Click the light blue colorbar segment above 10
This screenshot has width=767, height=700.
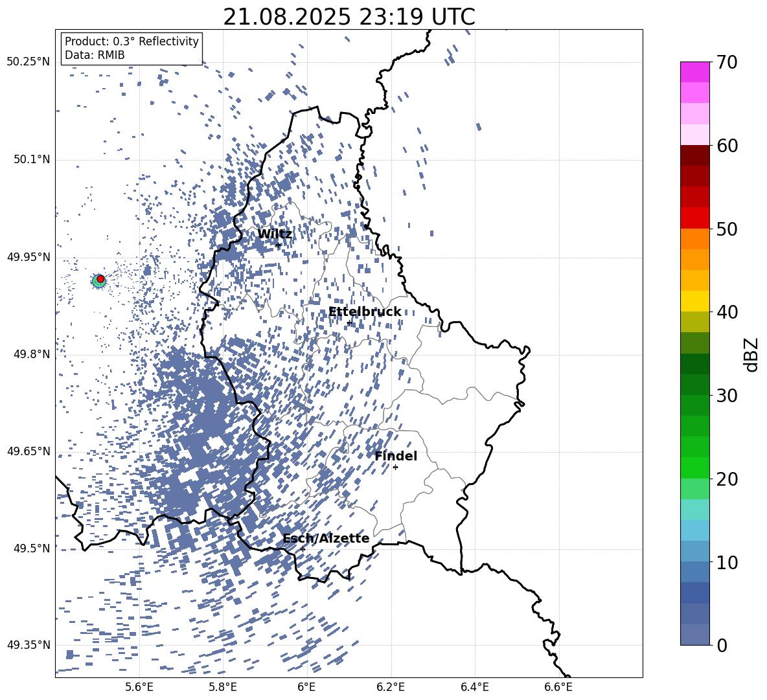[694, 530]
